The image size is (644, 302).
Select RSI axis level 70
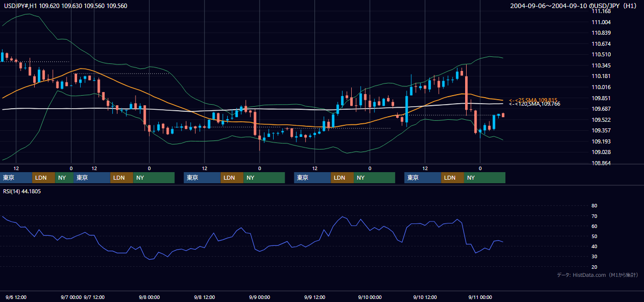[x=594, y=216]
